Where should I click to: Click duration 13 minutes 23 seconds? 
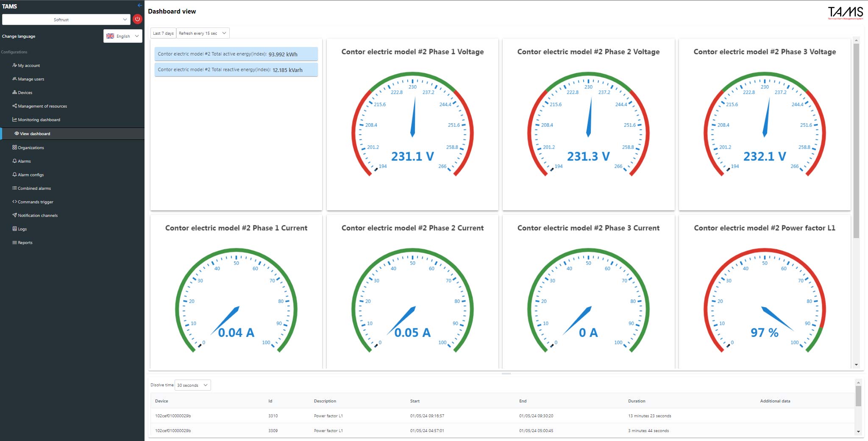(649, 416)
